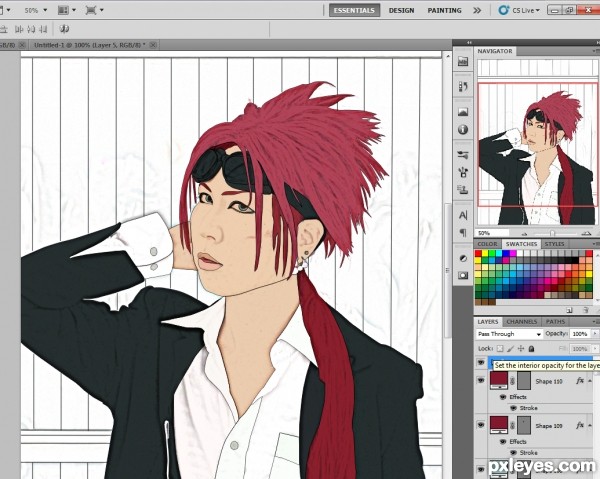
Task: Select the Untitled-1 document tab
Action: (90, 45)
